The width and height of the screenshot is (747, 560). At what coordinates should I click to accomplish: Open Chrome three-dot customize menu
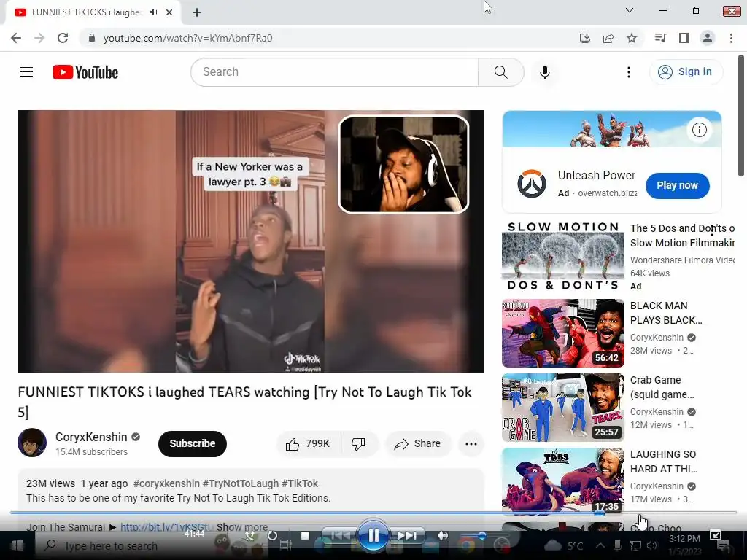[731, 38]
